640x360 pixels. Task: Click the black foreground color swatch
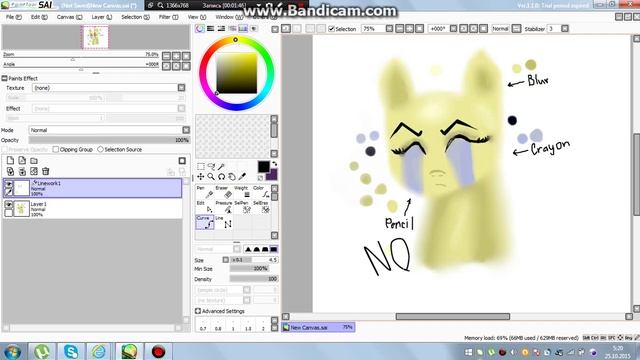[x=264, y=167]
